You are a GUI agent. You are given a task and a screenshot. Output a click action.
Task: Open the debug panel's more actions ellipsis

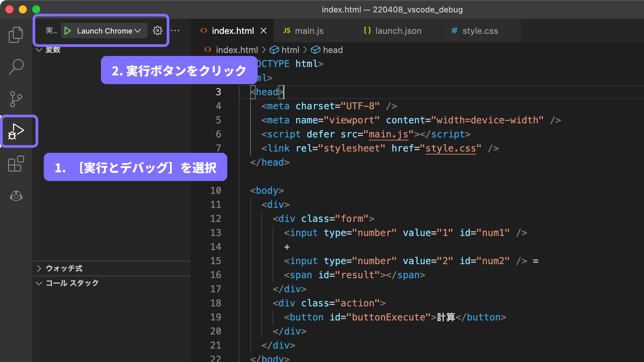(x=175, y=31)
